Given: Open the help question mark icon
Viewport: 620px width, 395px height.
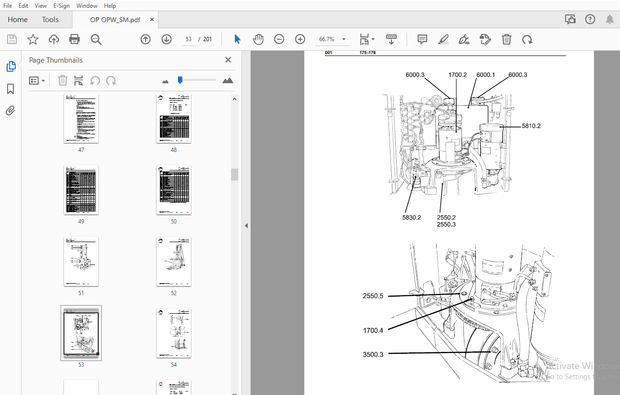Looking at the screenshot, I should pos(590,19).
